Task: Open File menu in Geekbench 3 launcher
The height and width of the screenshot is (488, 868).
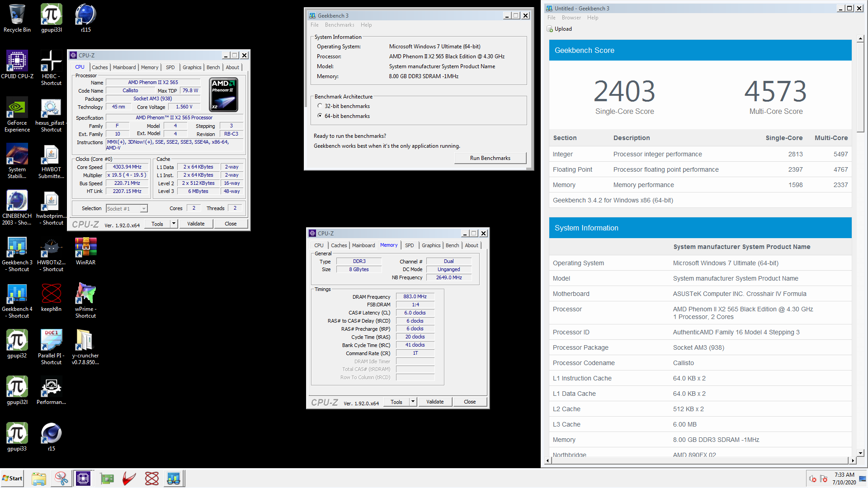Action: pos(315,25)
